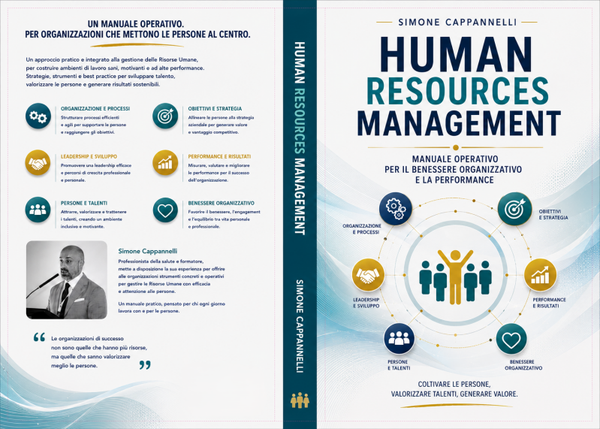Select front cover label 'PERFORMANCE E RISULTATI'
The width and height of the screenshot is (600, 429).
(549, 303)
